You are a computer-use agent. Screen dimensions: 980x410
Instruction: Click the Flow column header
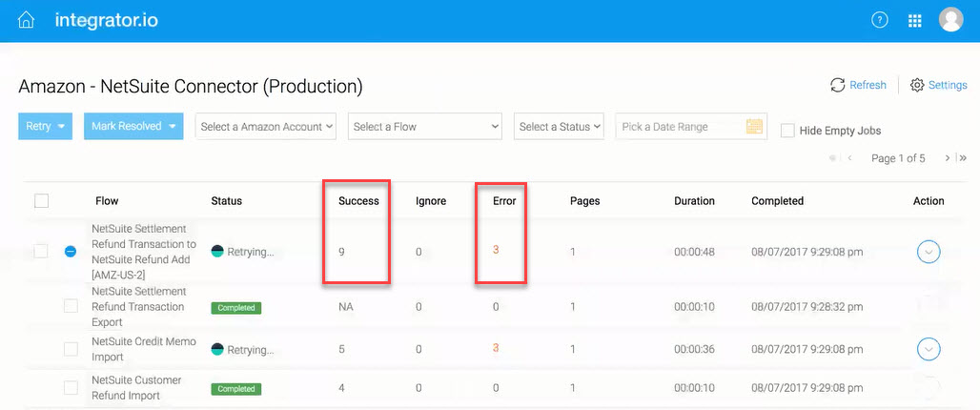pyautogui.click(x=107, y=201)
